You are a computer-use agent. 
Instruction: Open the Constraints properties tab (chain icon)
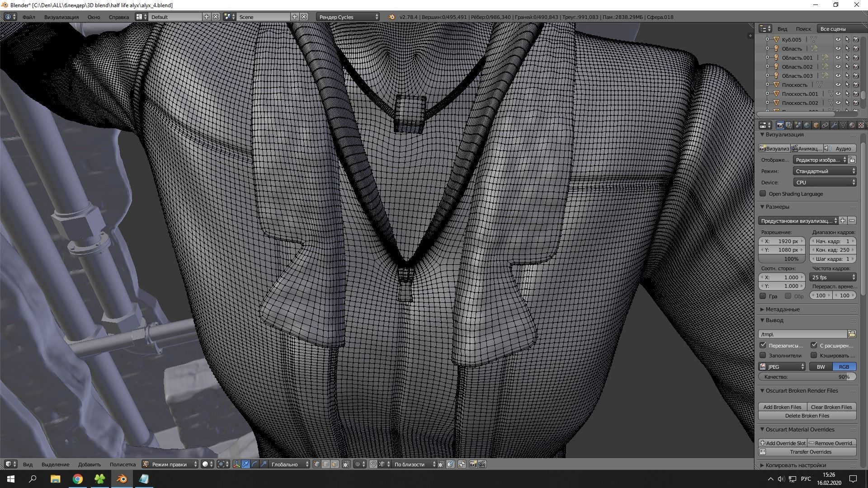(825, 125)
